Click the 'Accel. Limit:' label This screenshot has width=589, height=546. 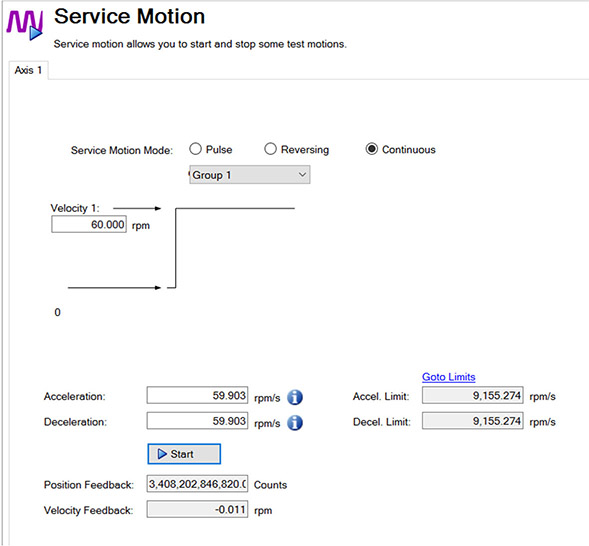click(x=381, y=397)
